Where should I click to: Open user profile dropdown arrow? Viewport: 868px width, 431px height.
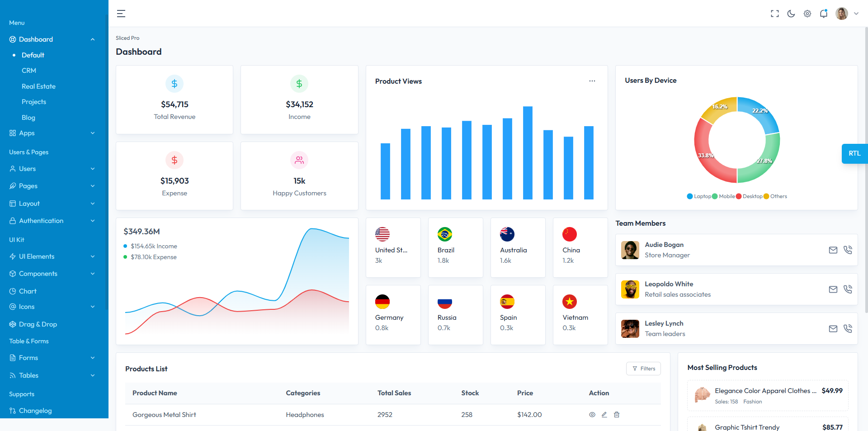pyautogui.click(x=856, y=14)
